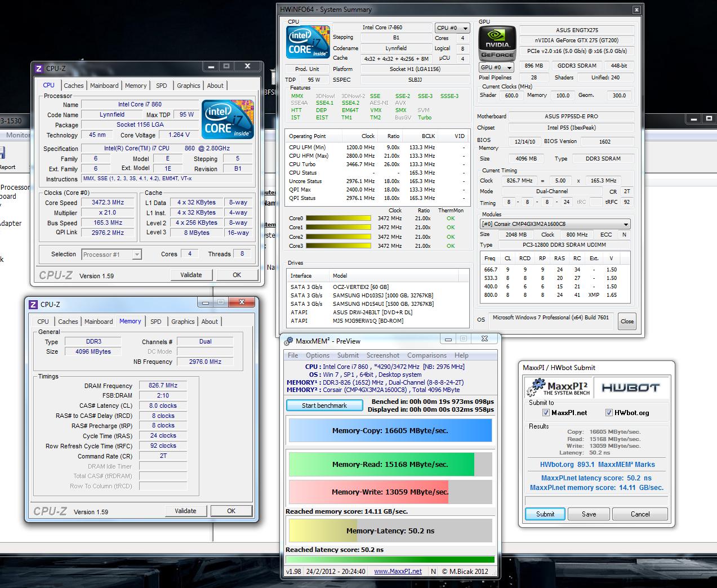
Task: Open the Screenshot menu in MaxxMEM²
Action: tap(383, 355)
